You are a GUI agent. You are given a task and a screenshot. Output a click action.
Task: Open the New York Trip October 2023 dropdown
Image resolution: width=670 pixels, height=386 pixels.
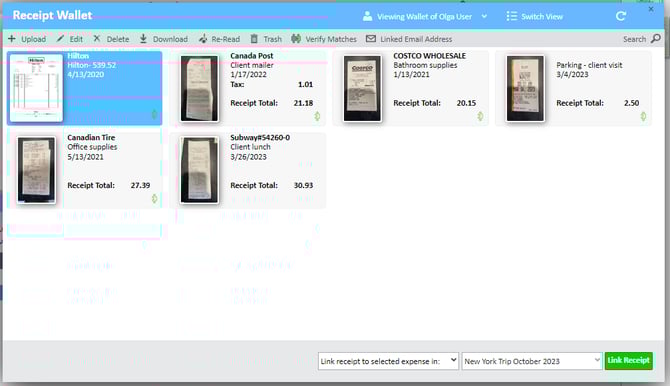coord(532,361)
